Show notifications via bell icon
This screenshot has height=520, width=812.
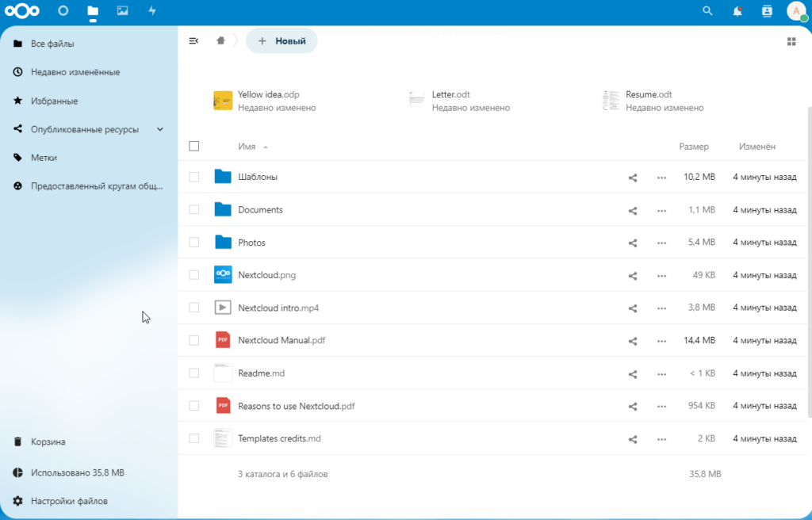(737, 11)
